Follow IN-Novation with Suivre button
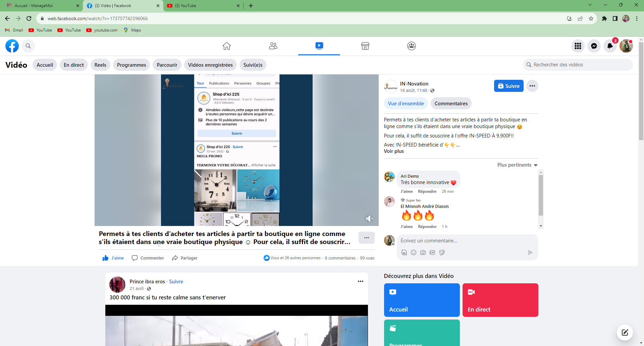644x346 pixels. point(508,86)
